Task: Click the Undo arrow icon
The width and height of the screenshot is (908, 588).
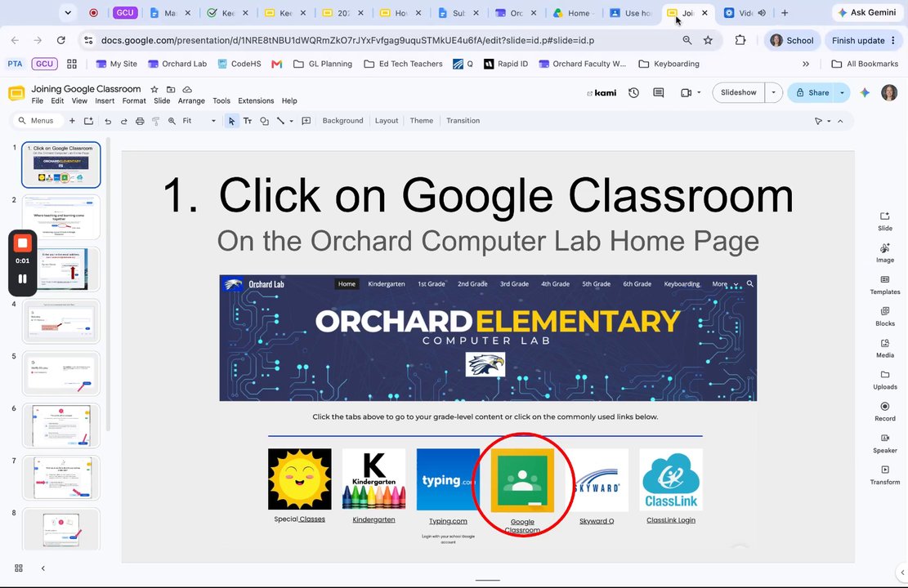Action: pos(108,121)
